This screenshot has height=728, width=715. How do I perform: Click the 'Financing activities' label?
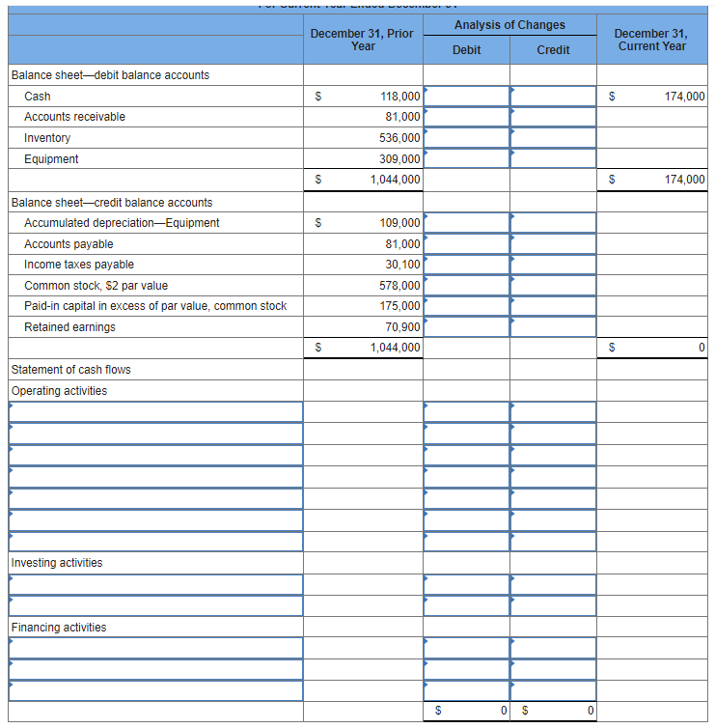[x=59, y=628]
